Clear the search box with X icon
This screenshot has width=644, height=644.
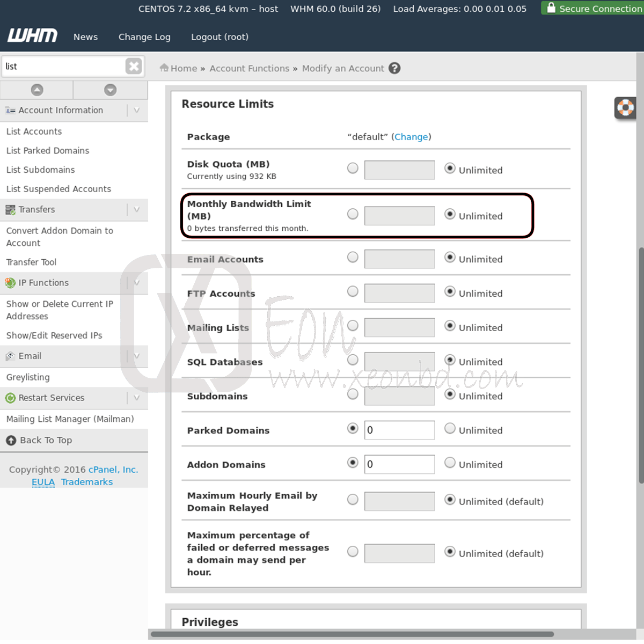(x=134, y=66)
